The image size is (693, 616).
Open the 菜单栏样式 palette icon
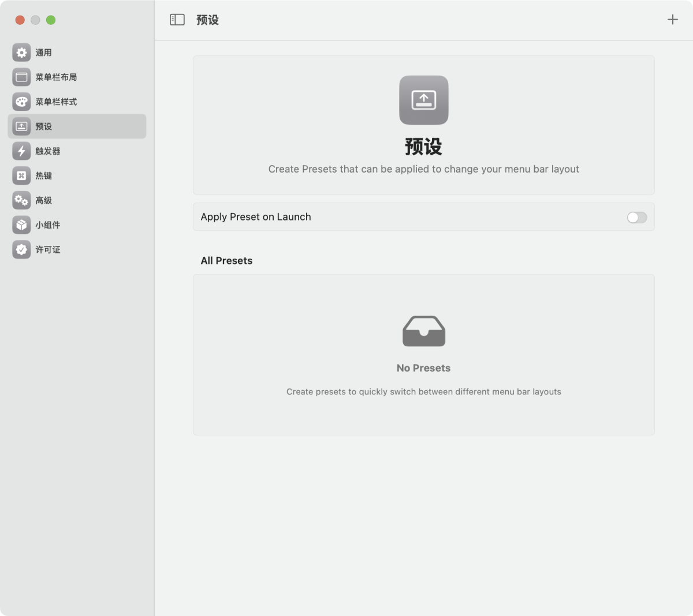(21, 102)
